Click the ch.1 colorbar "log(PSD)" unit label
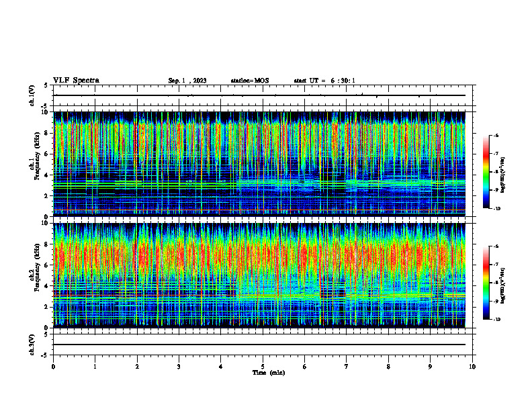 coord(503,175)
